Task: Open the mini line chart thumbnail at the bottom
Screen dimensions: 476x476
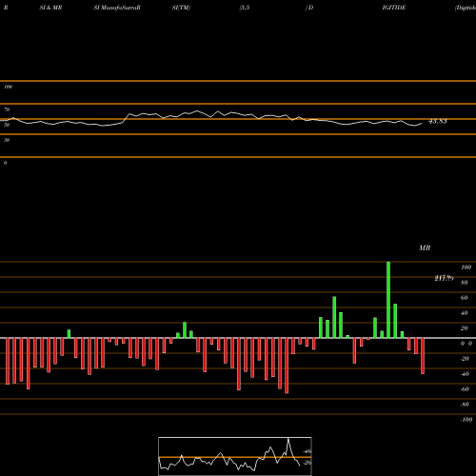Action: pos(235,456)
